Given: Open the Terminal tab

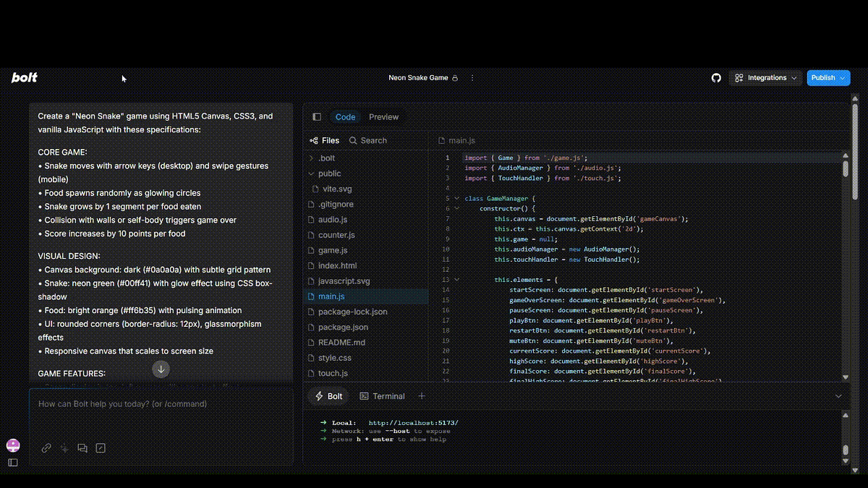Looking at the screenshot, I should coord(388,395).
